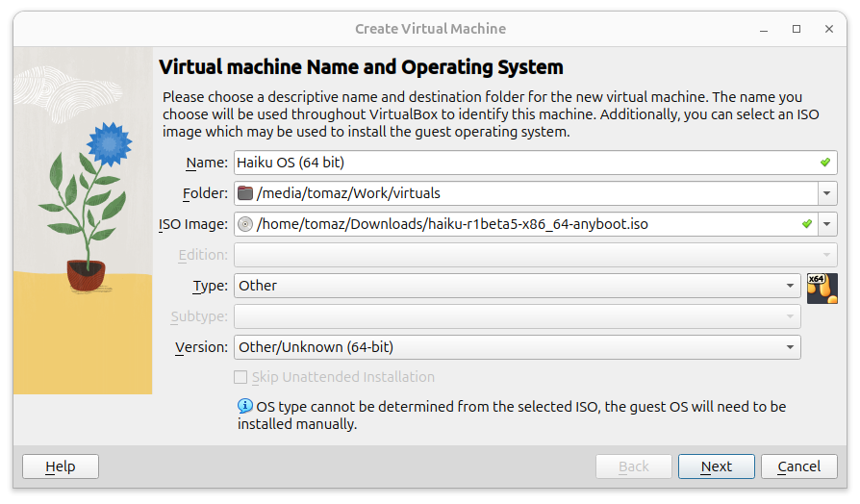This screenshot has width=860, height=504.
Task: Click the Next button
Action: pyautogui.click(x=717, y=466)
